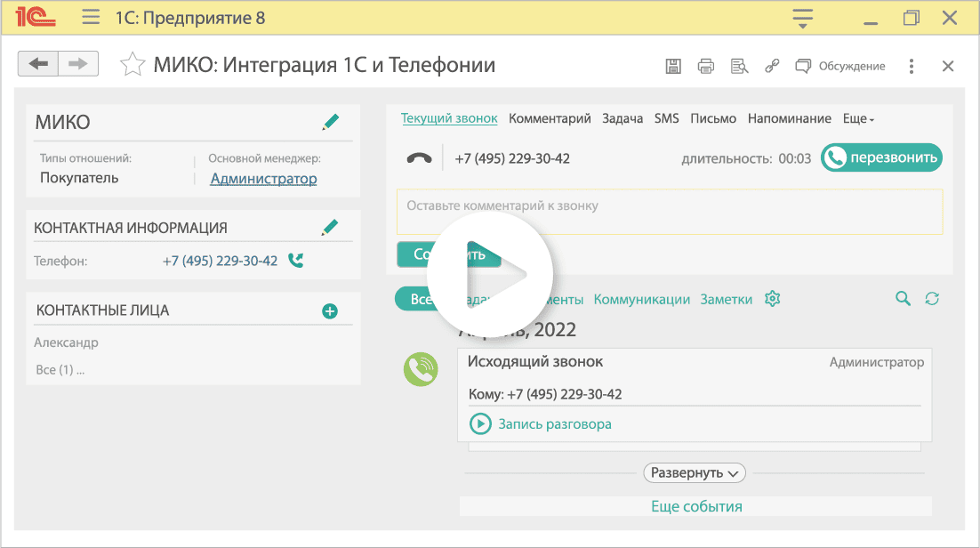Edit contact info with the pencil icon

(330, 226)
